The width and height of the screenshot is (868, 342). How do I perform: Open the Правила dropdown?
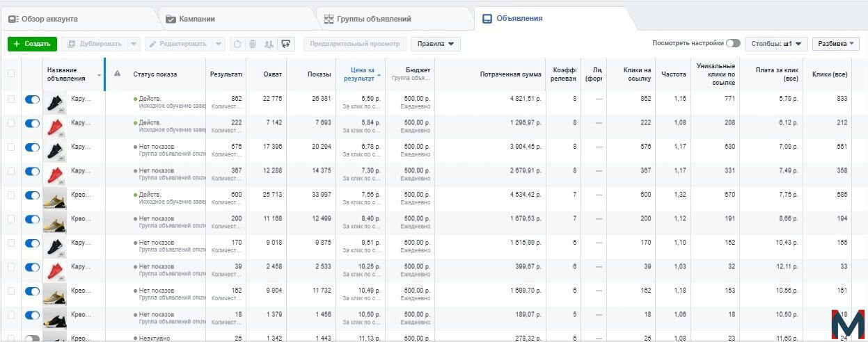435,44
